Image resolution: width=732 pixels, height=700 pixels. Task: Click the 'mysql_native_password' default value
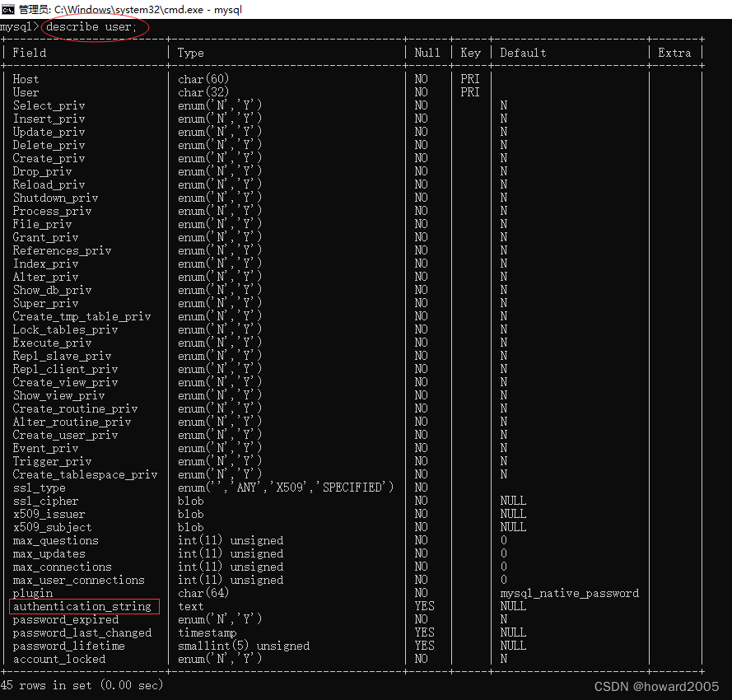pyautogui.click(x=570, y=594)
